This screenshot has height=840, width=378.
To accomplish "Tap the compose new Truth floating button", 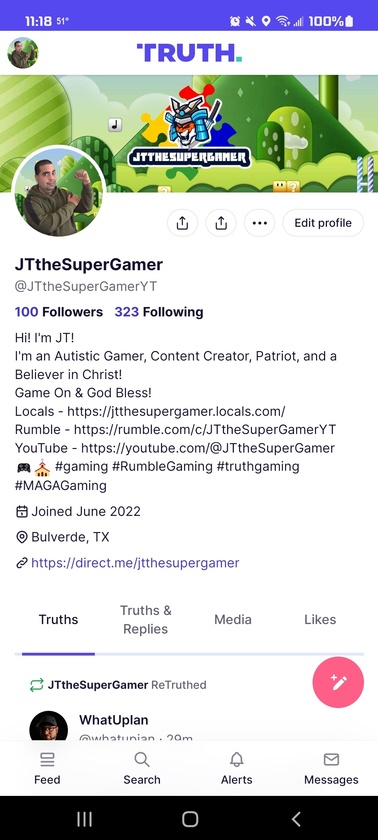I will click(x=338, y=682).
